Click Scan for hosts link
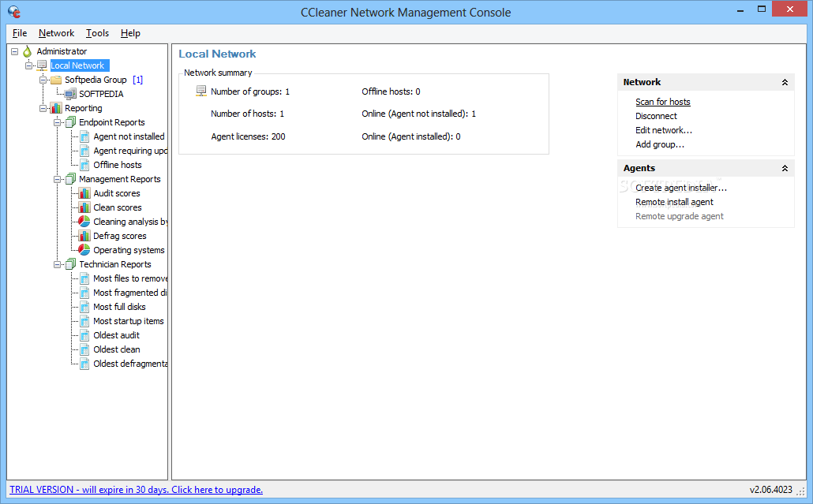Viewport: 813px width, 504px height. tap(663, 102)
